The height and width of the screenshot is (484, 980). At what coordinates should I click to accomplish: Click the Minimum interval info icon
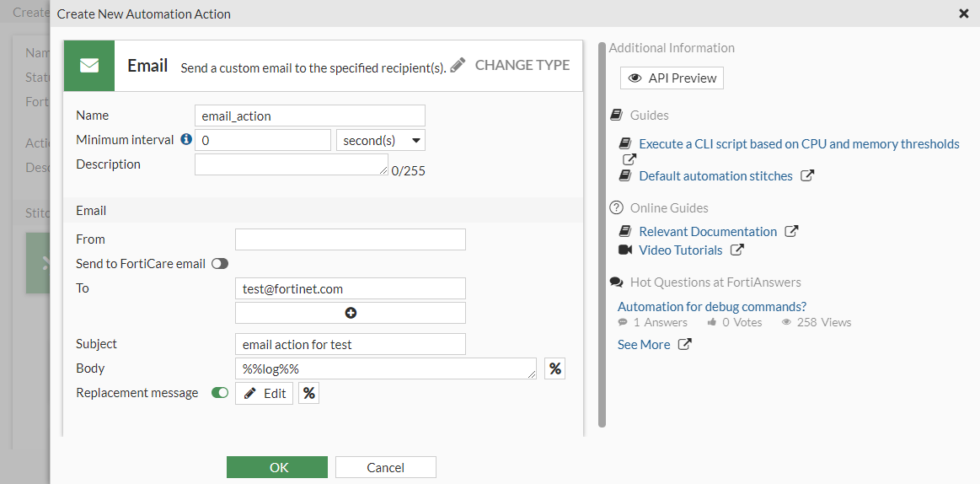coord(186,140)
